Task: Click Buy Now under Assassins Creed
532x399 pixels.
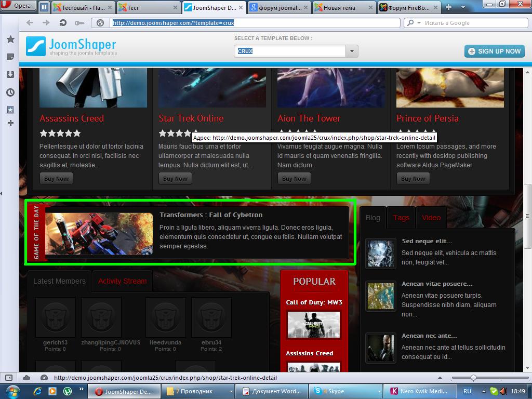Action: point(56,179)
